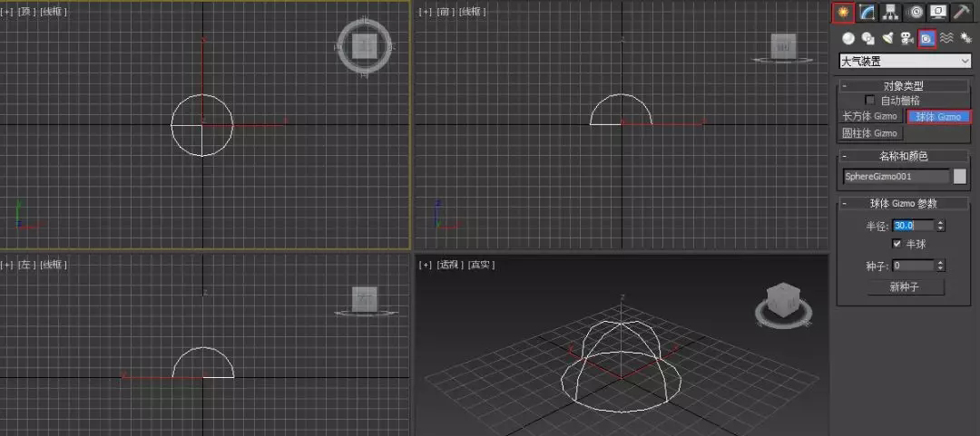This screenshot has height=436, width=980.
Task: Click the 半径 spinner arrows
Action: (x=941, y=226)
